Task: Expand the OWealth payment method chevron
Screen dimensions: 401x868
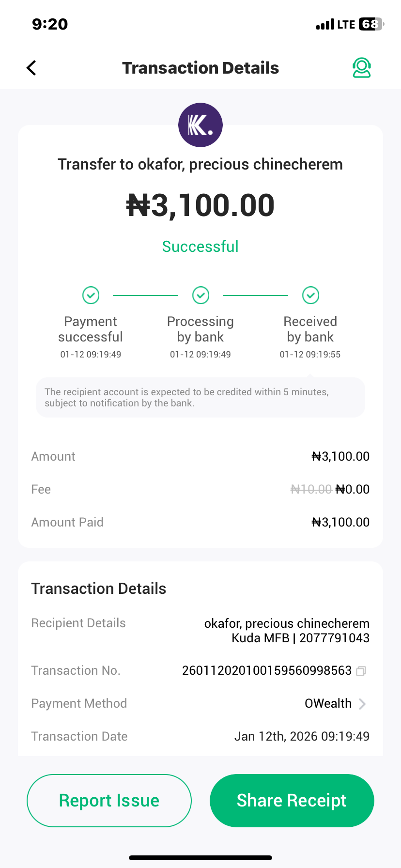Action: (x=362, y=704)
